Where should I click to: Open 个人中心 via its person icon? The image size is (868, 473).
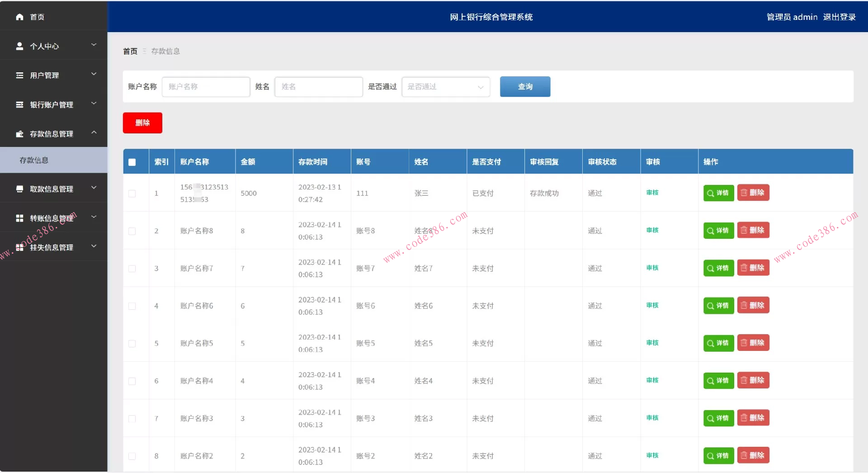pyautogui.click(x=19, y=46)
